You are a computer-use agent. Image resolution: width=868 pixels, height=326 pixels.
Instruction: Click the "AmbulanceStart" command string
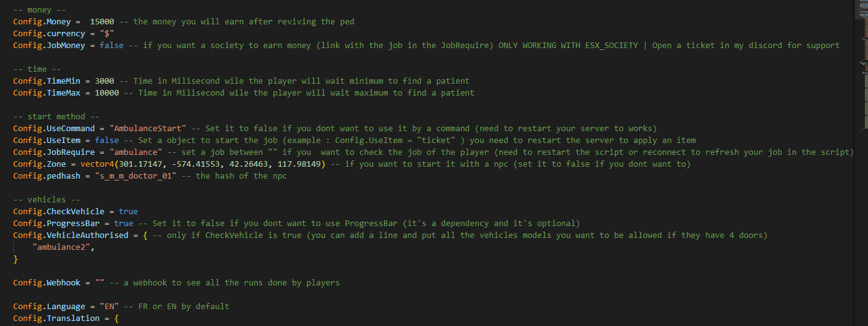148,129
